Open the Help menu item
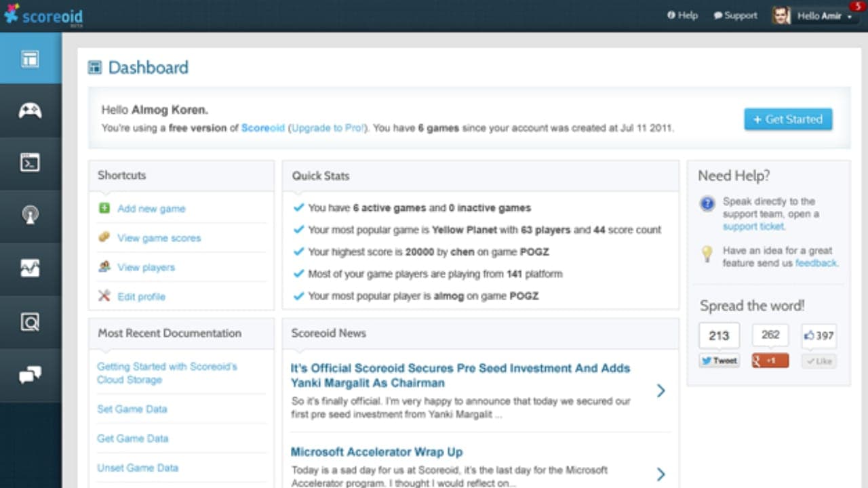 click(x=682, y=15)
